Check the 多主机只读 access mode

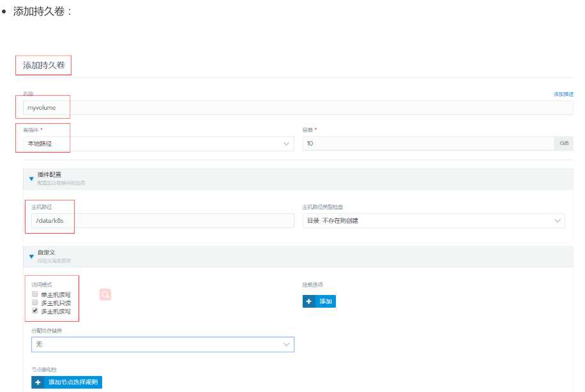[35, 303]
